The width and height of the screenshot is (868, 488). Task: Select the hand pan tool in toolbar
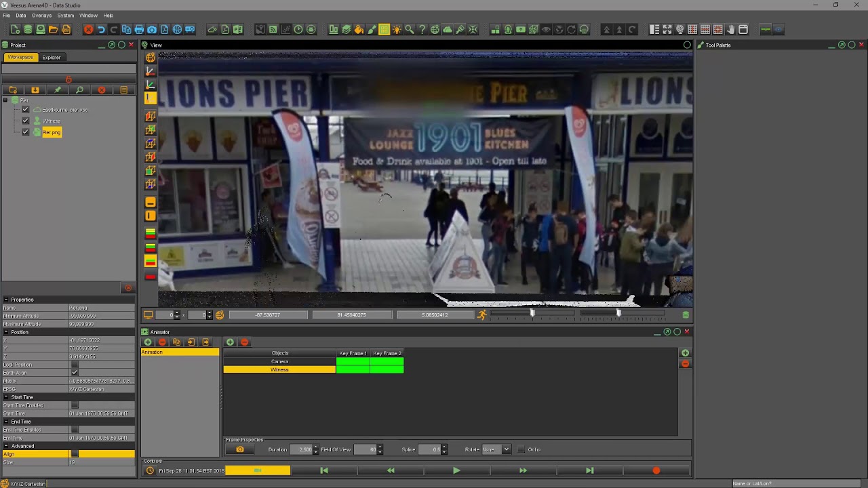click(730, 29)
